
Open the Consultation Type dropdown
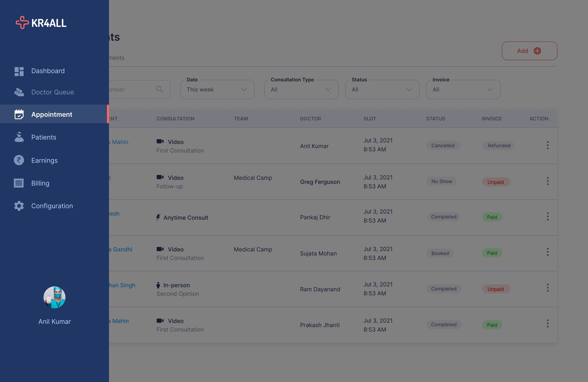(301, 89)
